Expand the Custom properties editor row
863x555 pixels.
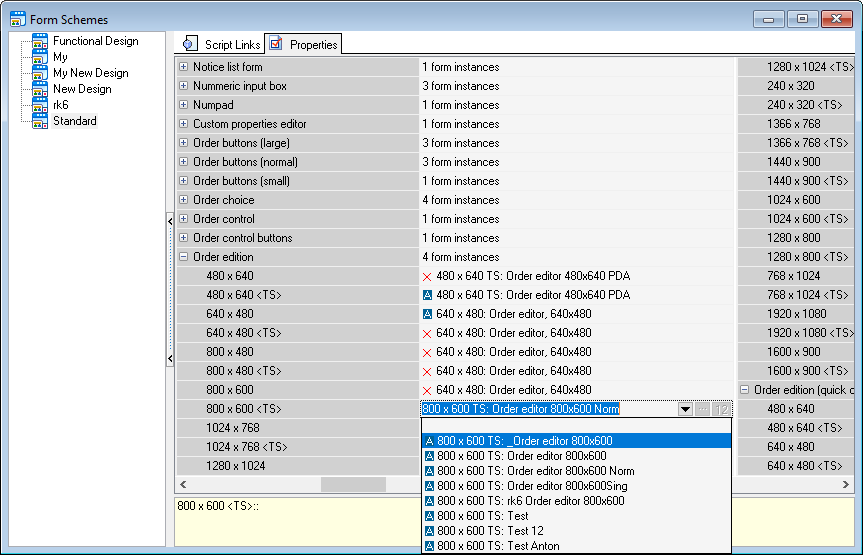tap(184, 124)
